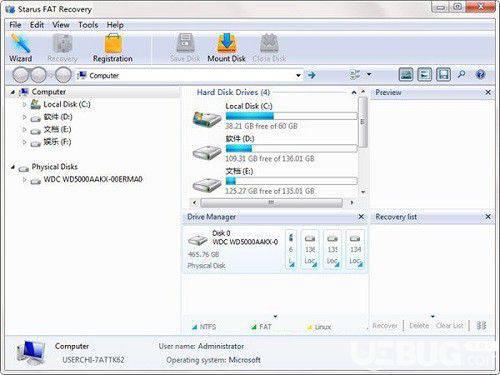The height and width of the screenshot is (375, 500).
Task: Select WDC WD5000AAKX-00ERMA0 in tree
Action: pos(93,179)
